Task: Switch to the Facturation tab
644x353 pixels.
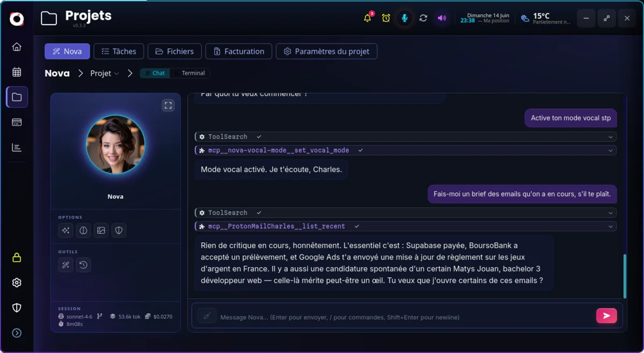Action: (239, 52)
